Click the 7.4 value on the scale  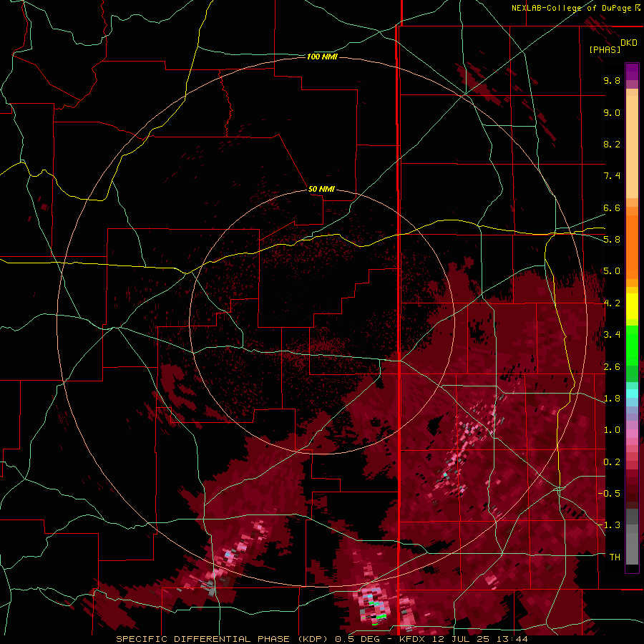tap(612, 176)
